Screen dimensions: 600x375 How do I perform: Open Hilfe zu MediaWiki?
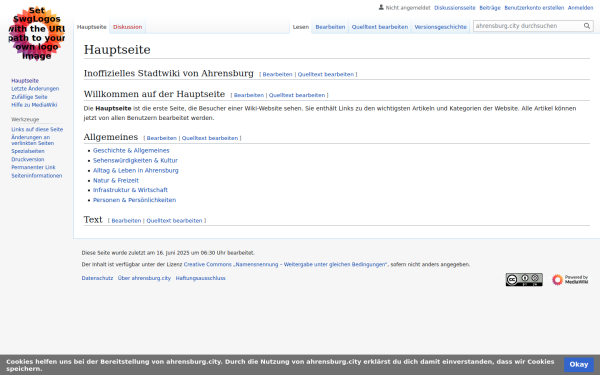[34, 105]
